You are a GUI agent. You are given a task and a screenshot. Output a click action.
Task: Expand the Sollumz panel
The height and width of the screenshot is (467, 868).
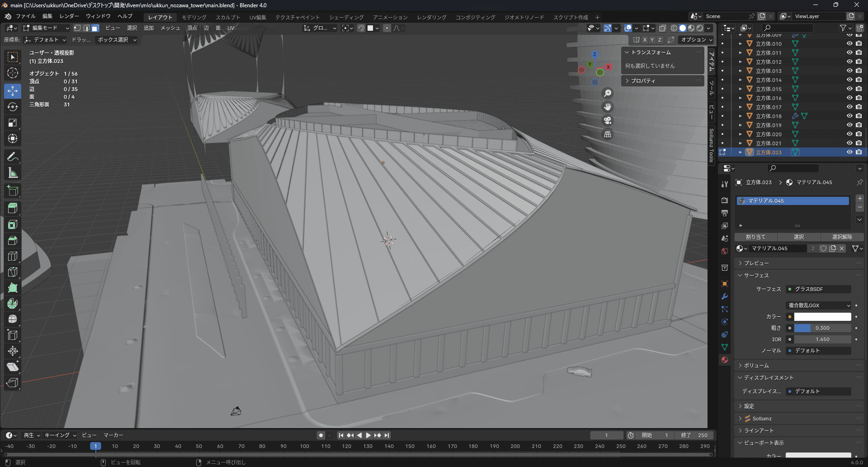[762, 419]
